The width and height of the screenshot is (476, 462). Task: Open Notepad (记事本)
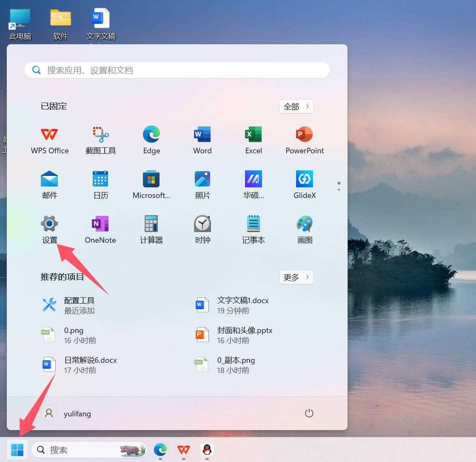(253, 229)
